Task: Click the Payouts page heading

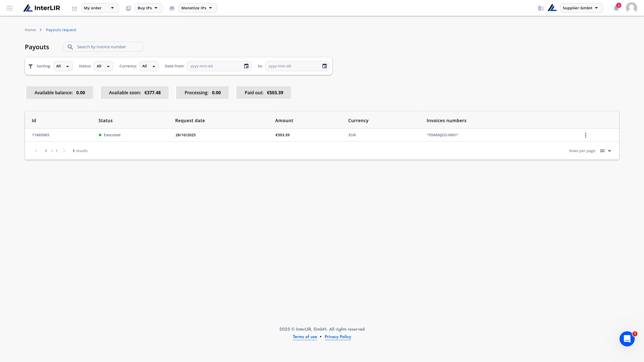Action: (37, 47)
